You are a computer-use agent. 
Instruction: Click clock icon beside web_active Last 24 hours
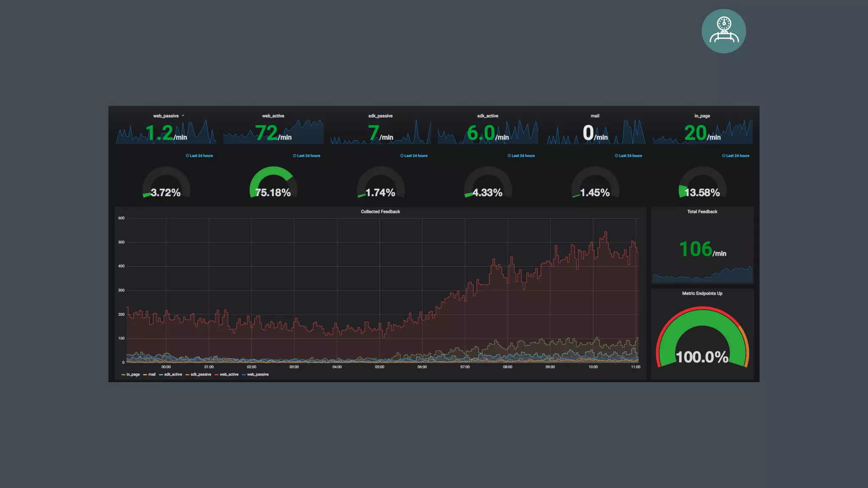[x=295, y=156]
